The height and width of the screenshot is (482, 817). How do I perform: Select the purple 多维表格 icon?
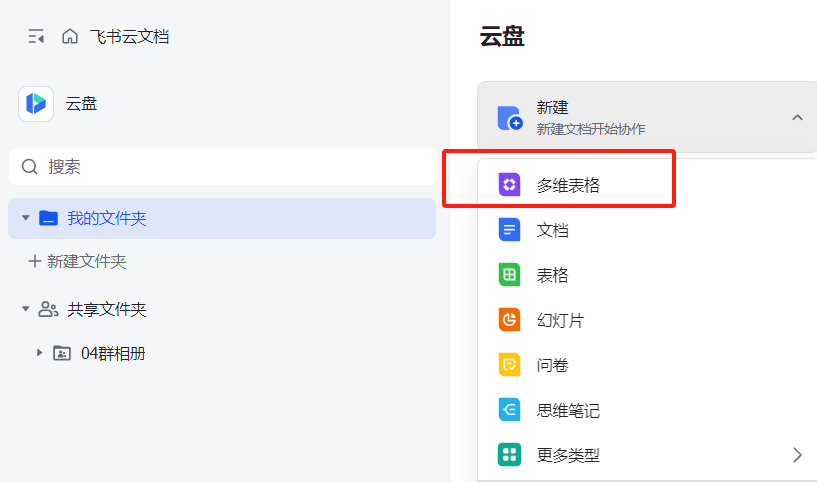tap(510, 185)
